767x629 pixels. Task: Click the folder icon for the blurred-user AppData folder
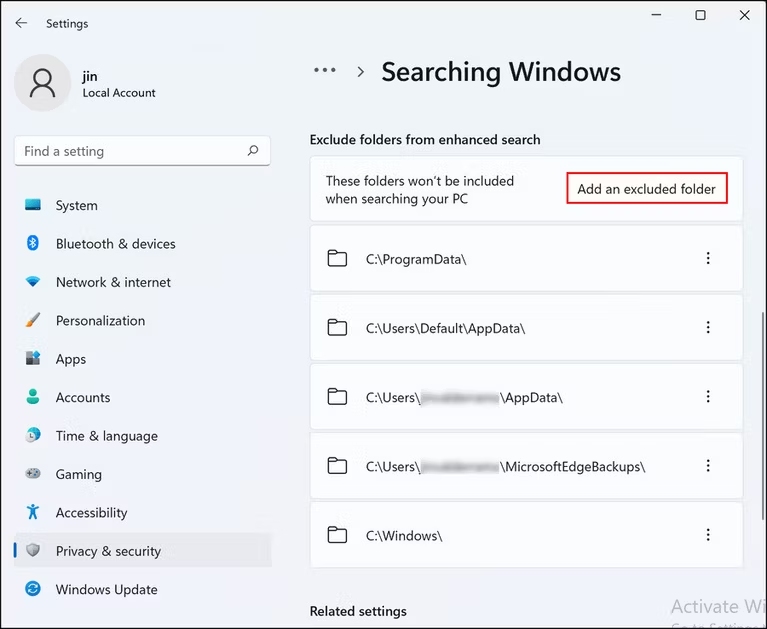pos(337,397)
